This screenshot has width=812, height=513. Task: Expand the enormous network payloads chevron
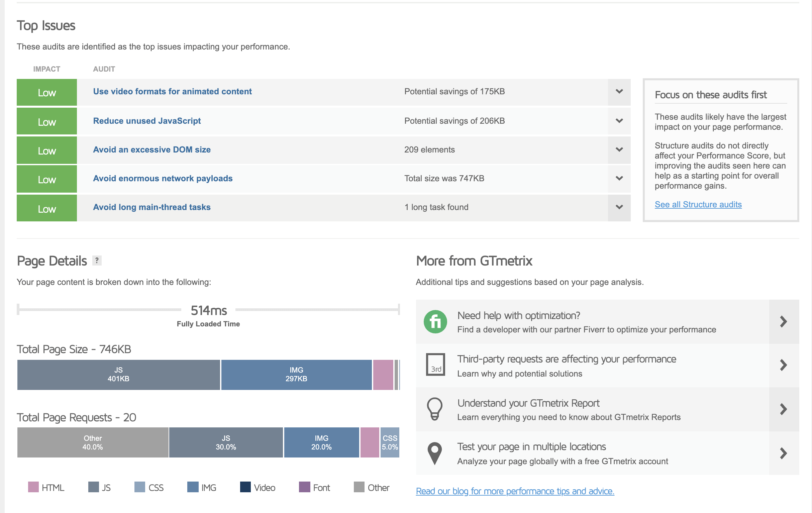[619, 179]
